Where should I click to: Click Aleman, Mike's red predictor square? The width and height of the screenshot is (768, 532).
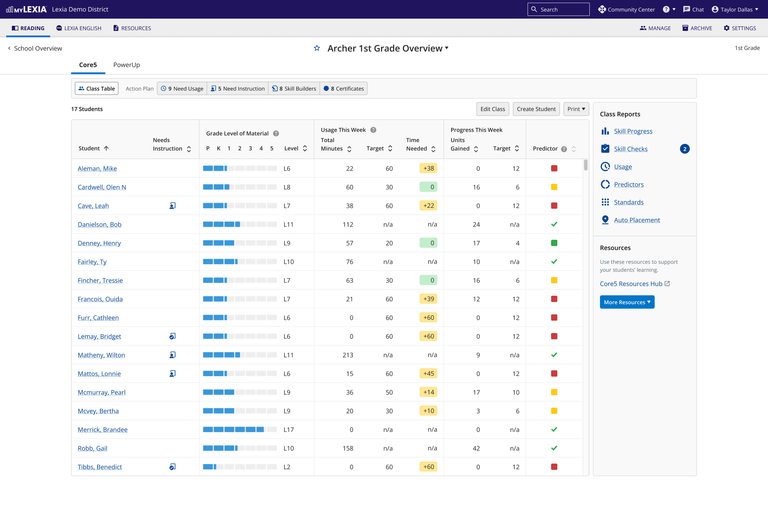[554, 168]
